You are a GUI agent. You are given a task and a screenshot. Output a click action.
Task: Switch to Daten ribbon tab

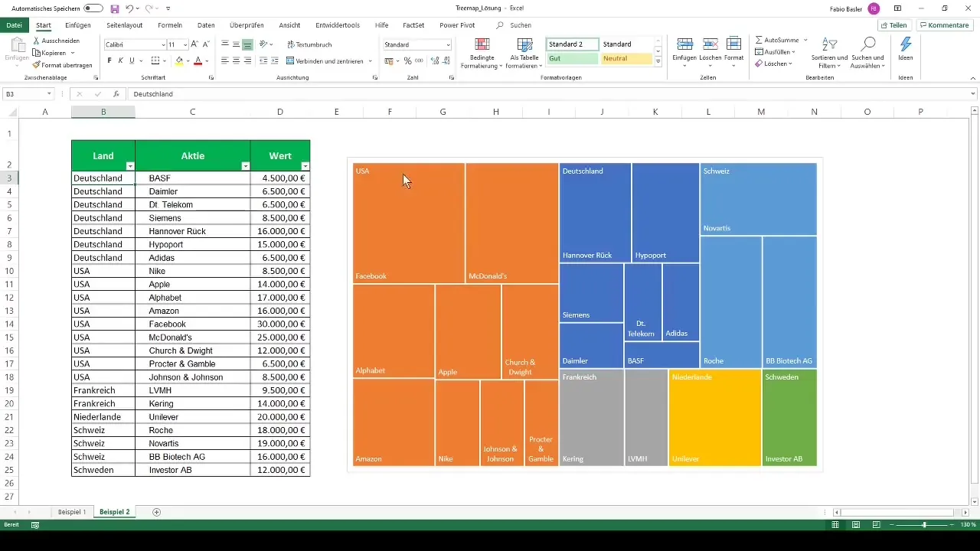coord(206,25)
